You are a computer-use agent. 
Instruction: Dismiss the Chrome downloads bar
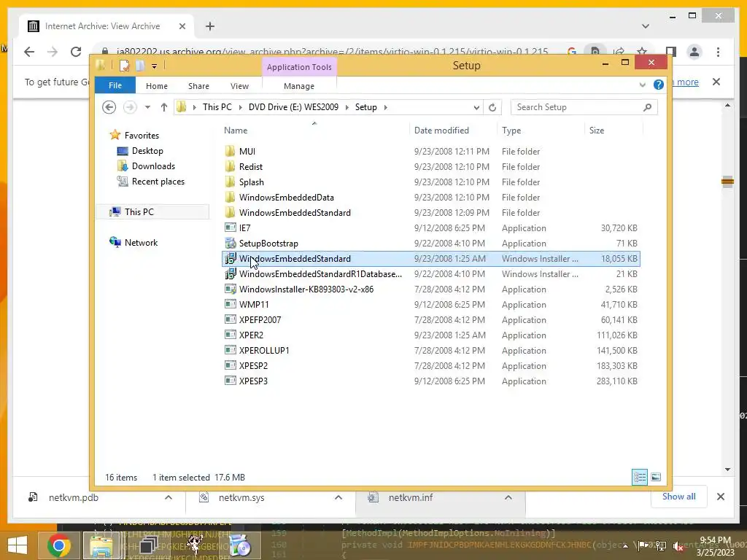[x=720, y=497]
